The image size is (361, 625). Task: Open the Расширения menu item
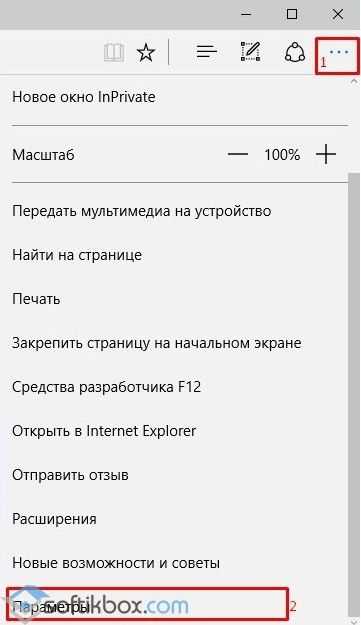(175, 519)
